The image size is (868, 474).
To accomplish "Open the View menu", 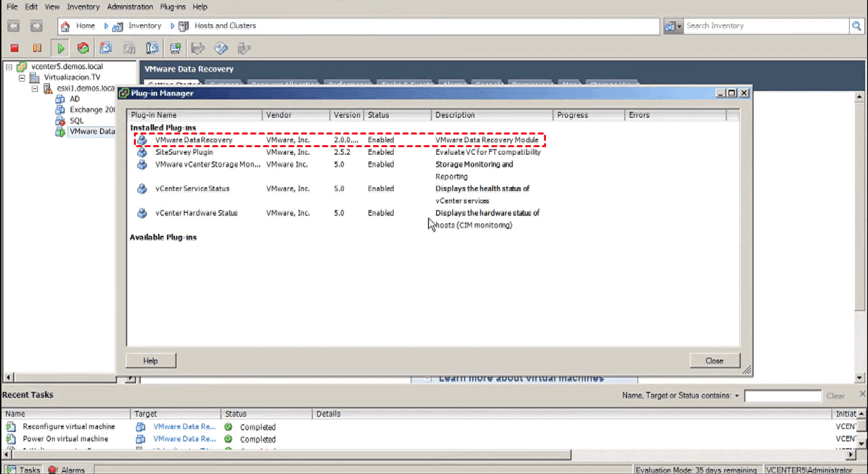I will [52, 7].
